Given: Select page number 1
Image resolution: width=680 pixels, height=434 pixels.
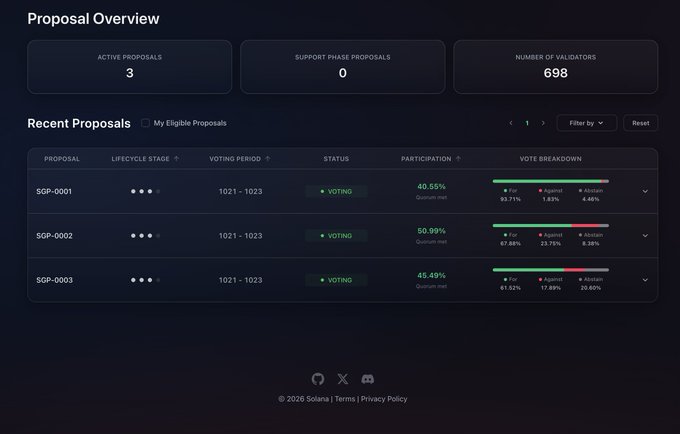Looking at the screenshot, I should tap(527, 123).
